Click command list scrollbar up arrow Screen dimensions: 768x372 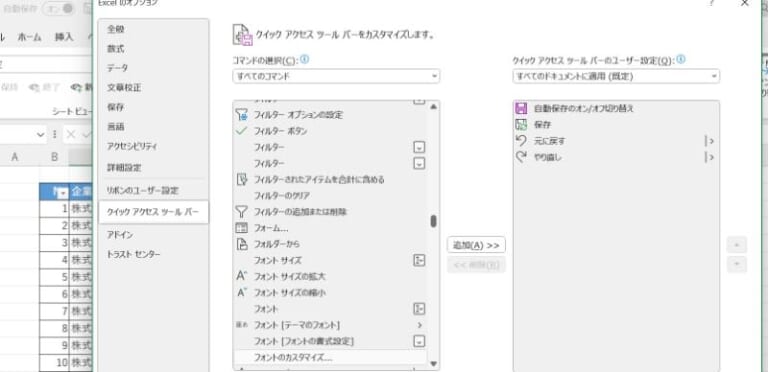tap(433, 106)
